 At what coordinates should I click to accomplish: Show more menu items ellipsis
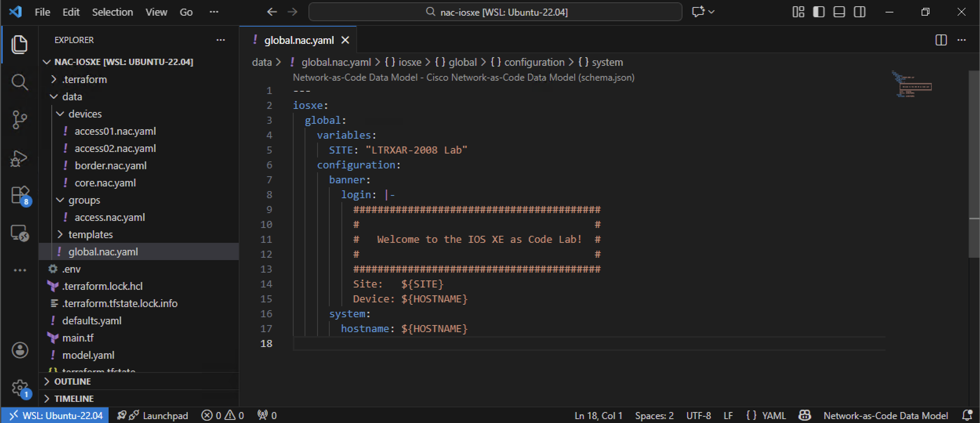tap(214, 12)
